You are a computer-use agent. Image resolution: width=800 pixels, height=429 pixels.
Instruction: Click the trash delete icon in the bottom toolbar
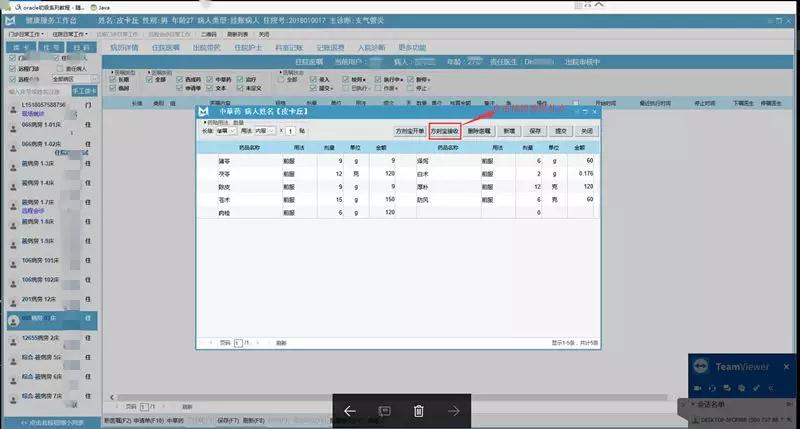click(x=419, y=411)
